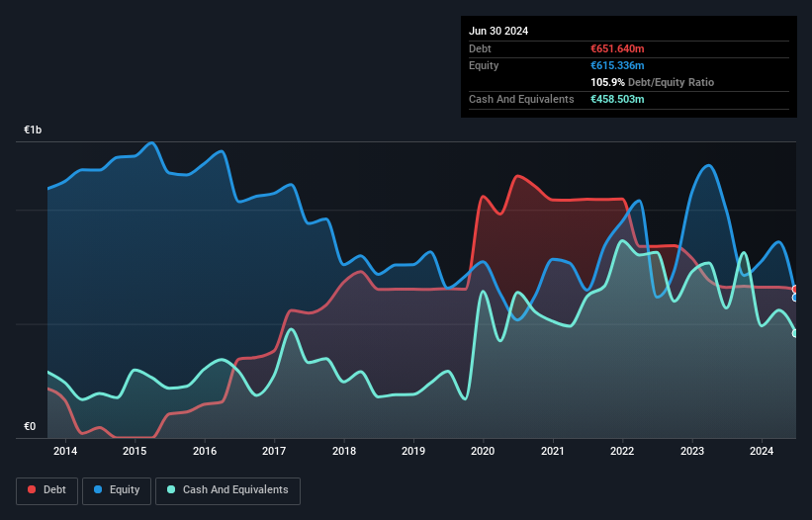Toggle the Debt series legend button

tap(46, 490)
